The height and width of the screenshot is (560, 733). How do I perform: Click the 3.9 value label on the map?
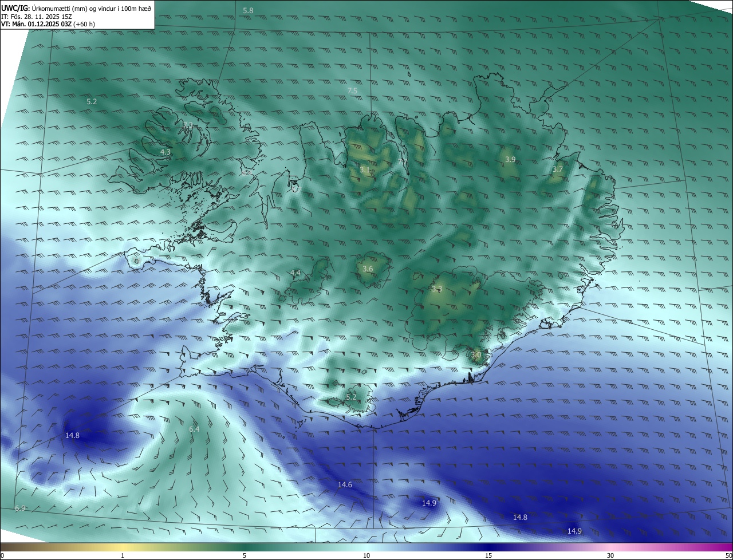[510, 159]
